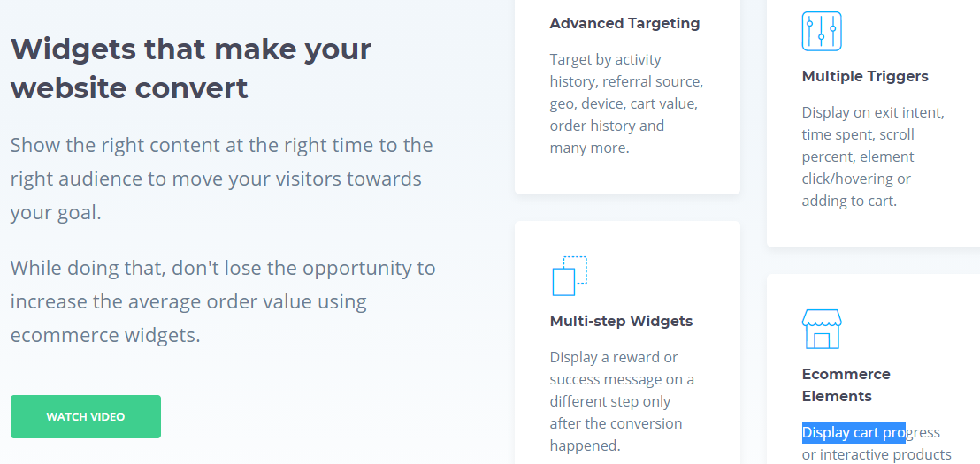Select the Advanced Targeting heading

pos(624,24)
